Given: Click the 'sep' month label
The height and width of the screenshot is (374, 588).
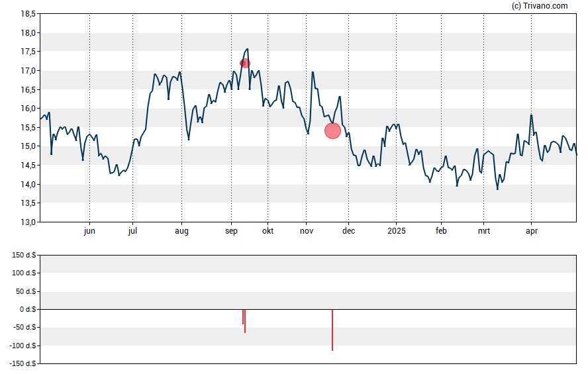Looking at the screenshot, I should click(231, 231).
